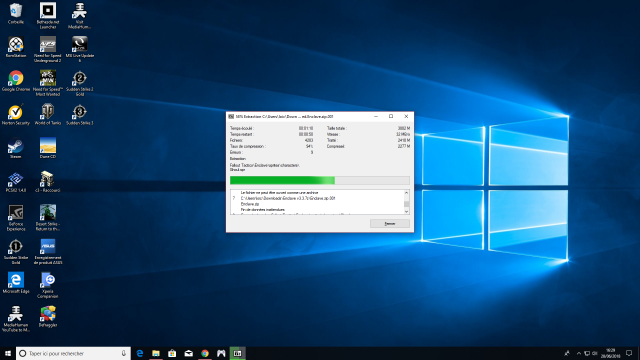Open Sudden Strike Gold desktop shortcut
The height and width of the screenshot is (360, 640).
click(16, 251)
